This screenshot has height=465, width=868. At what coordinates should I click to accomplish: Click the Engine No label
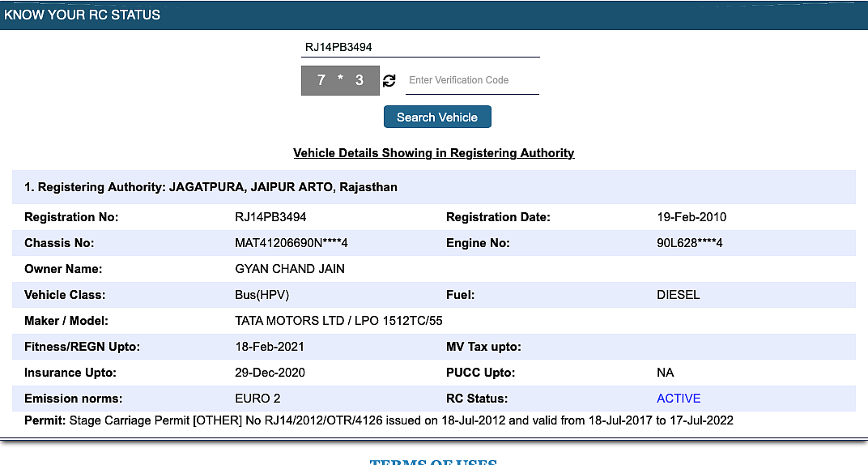coord(478,243)
